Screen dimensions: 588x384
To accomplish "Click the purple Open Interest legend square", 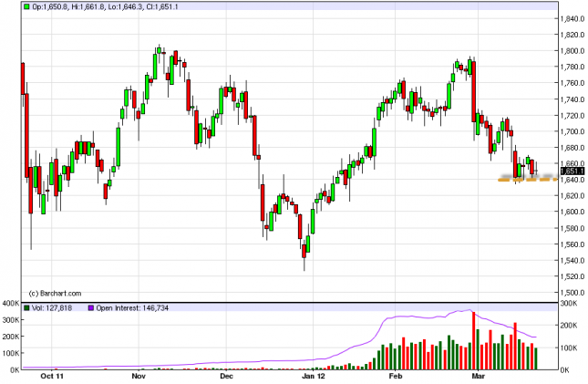I will 91,307.
